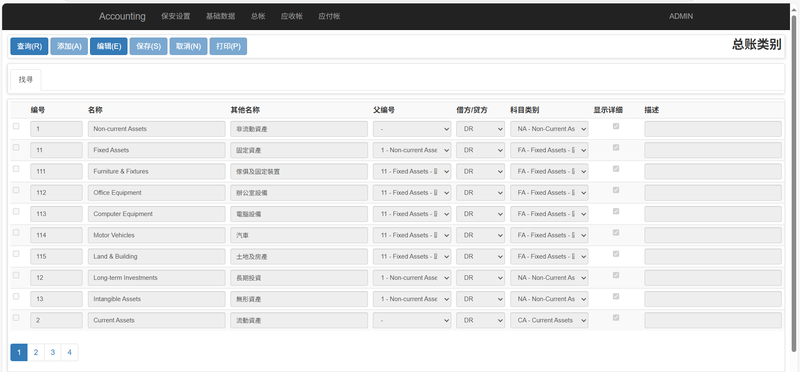Open 借方/贷方 dropdown for Motor Vehicles row
Image resolution: width=800 pixels, height=372 pixels.
click(x=481, y=235)
